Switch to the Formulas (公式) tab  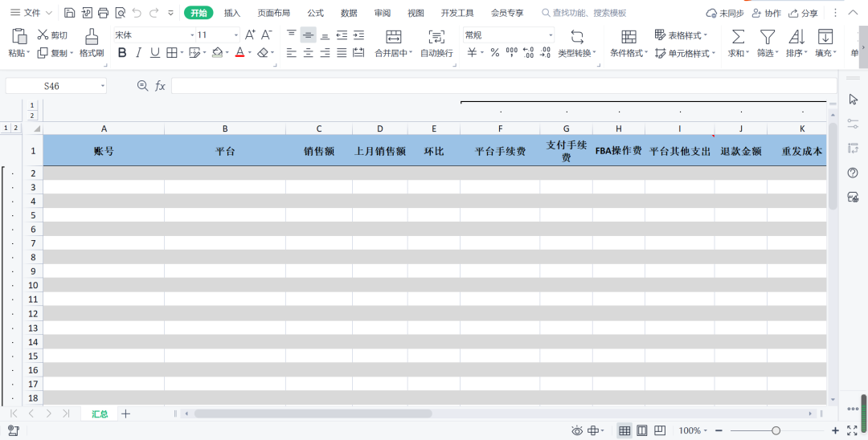coord(315,13)
